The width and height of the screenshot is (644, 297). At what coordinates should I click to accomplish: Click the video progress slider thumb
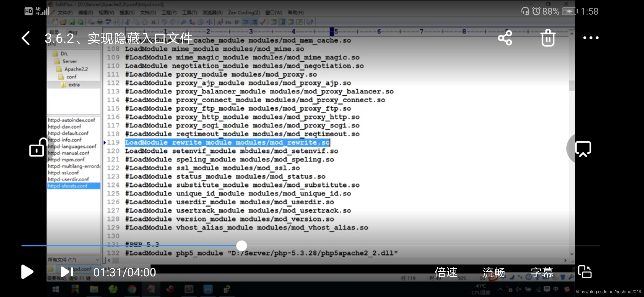pos(242,246)
